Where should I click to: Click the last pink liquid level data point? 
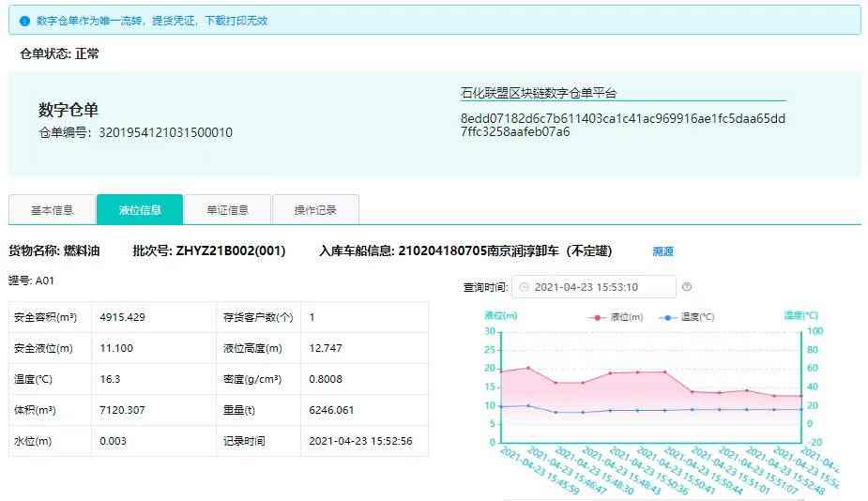800,396
